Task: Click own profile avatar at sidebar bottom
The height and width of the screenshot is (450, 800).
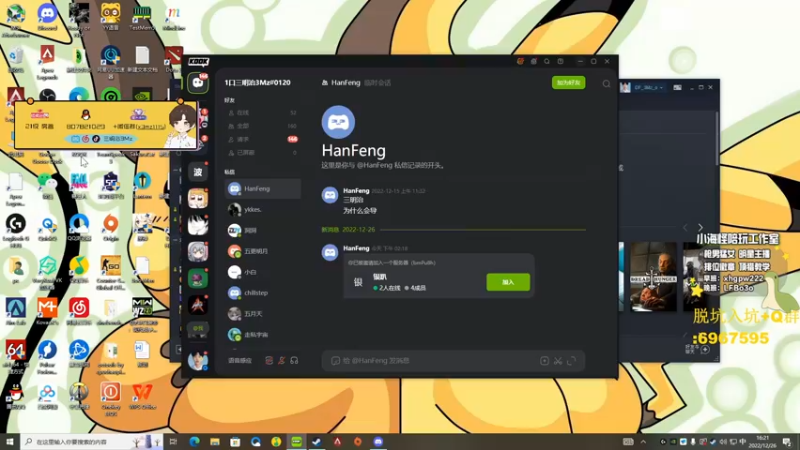Action: pyautogui.click(x=198, y=360)
